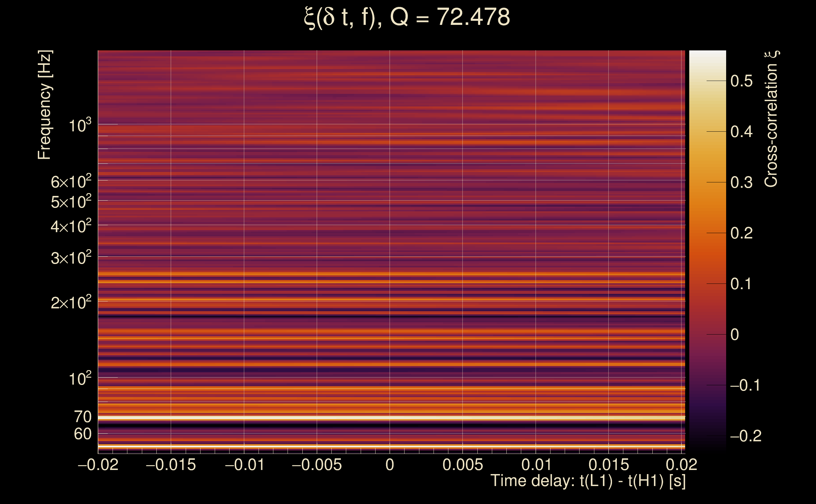Click the 0.3 tick on the colorbar

tap(741, 182)
